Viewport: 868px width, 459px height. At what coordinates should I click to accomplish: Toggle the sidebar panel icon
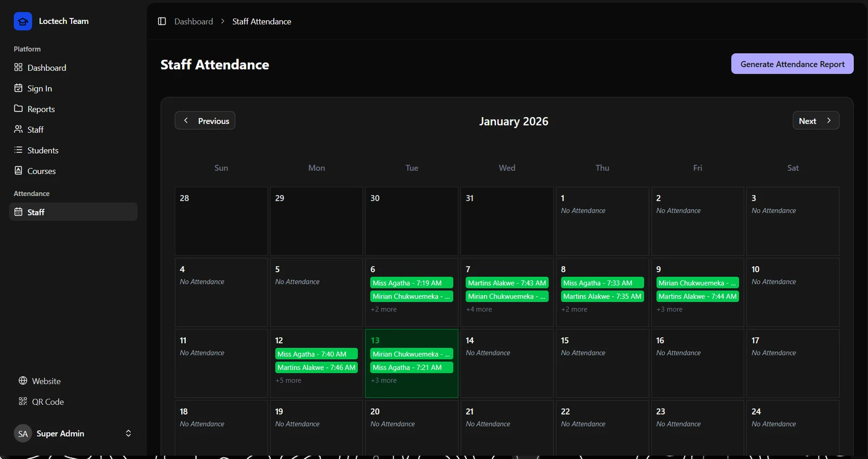coord(162,21)
